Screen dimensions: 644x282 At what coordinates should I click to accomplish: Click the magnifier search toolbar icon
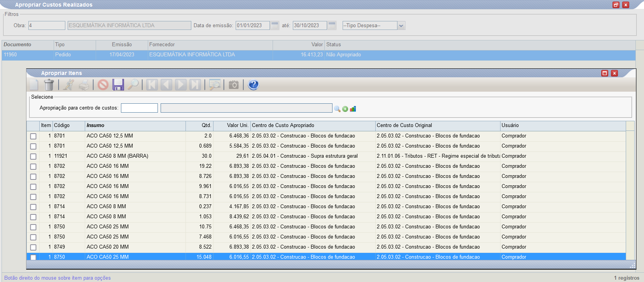[x=133, y=85]
